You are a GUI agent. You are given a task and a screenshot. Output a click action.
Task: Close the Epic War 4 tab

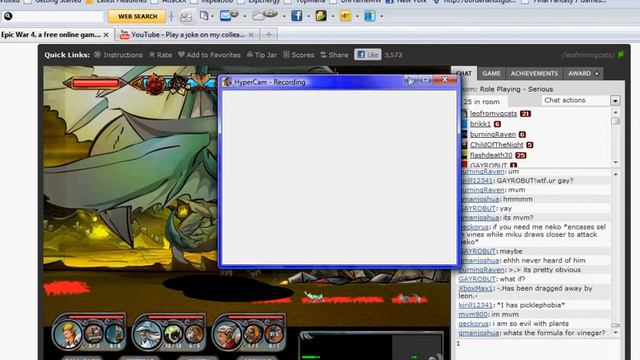pyautogui.click(x=106, y=35)
